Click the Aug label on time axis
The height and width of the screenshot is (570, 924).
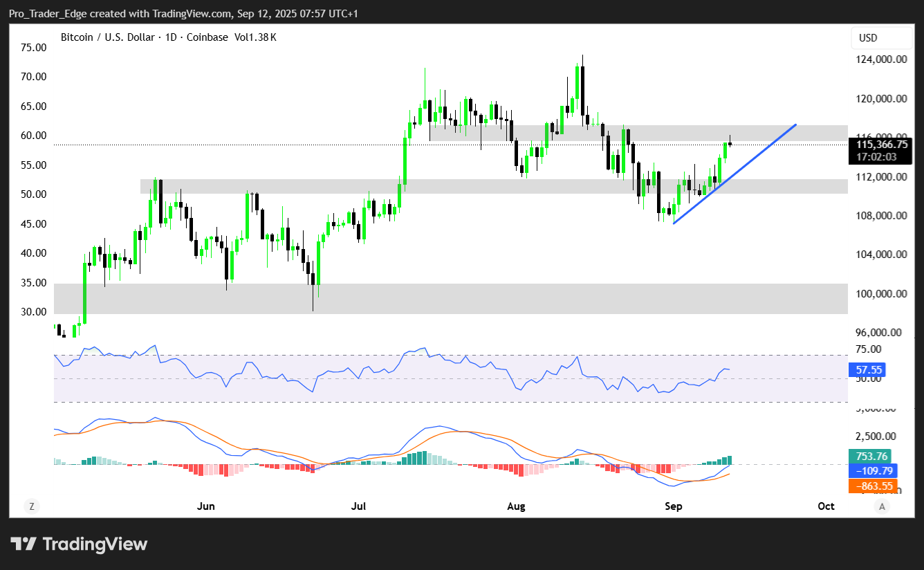516,506
